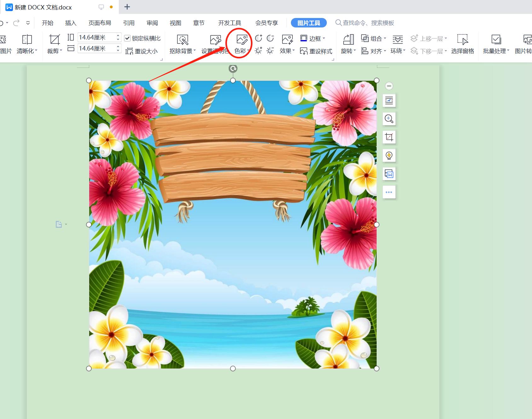532x419 pixels.
Task: Click the zoom magnifier icon beside the image
Action: point(389,119)
